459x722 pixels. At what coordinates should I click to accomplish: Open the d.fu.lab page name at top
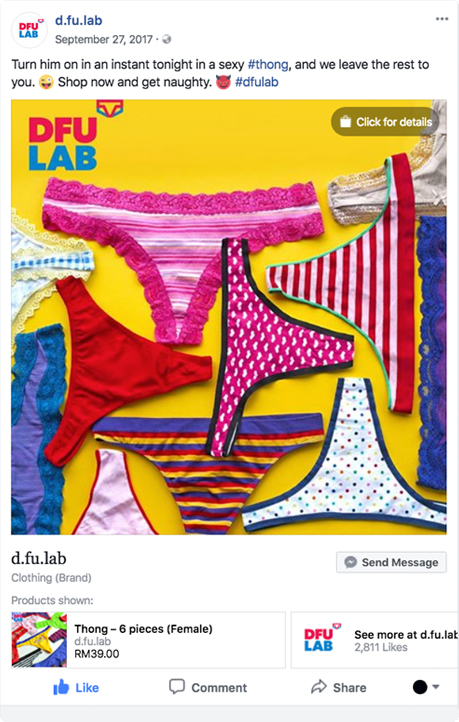79,20
